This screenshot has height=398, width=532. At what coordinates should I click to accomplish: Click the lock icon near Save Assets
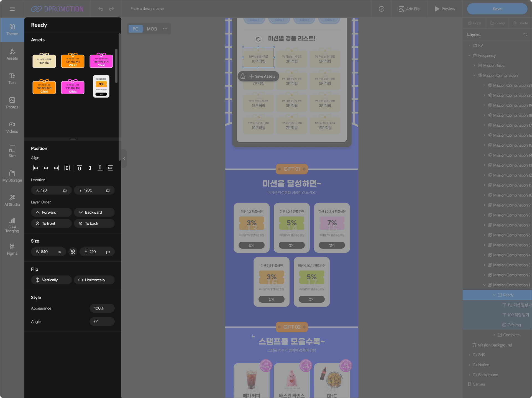[x=243, y=76]
